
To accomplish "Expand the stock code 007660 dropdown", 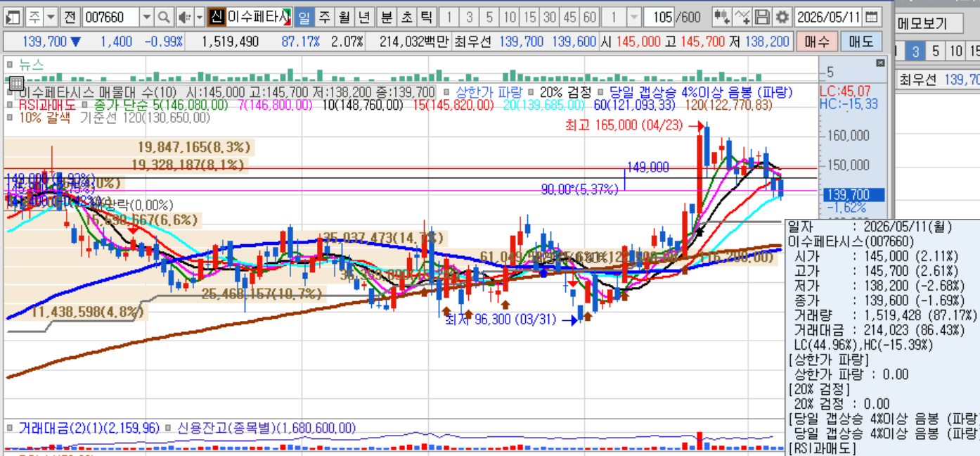I will coord(146,17).
